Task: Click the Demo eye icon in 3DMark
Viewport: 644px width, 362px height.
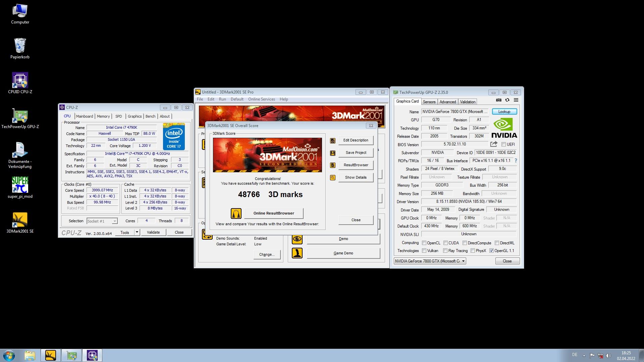Action: pos(297,239)
